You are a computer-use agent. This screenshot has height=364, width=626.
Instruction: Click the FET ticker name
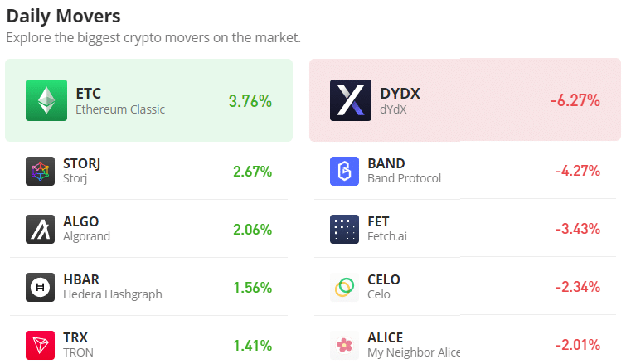378,221
